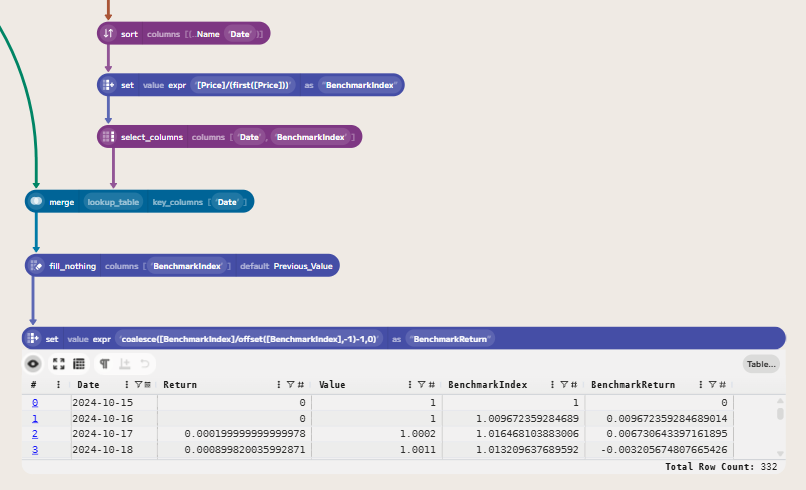The image size is (806, 490).
Task: Click the Value column number type icon
Action: pos(432,385)
